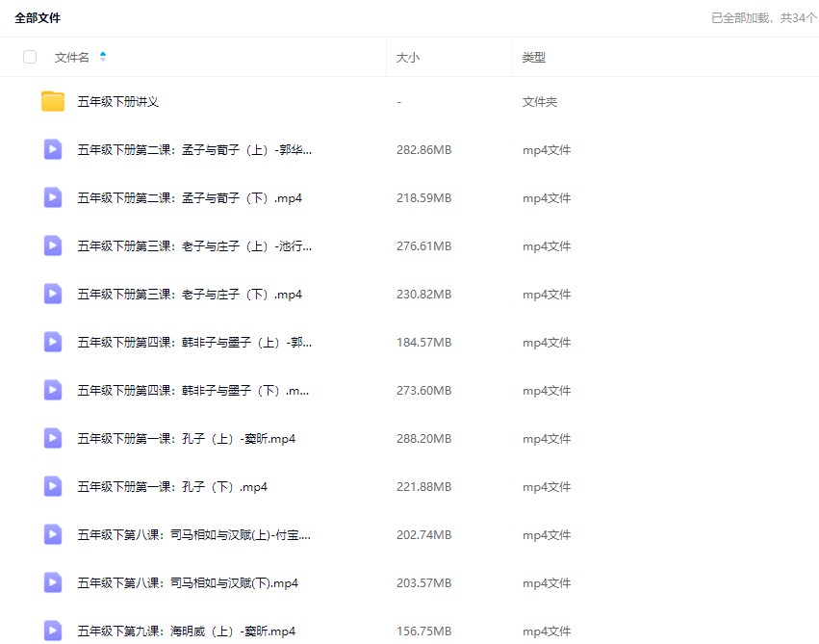Open the 五年级下册讲义 folder icon
Viewport: 819px width, 644px height.
53,101
